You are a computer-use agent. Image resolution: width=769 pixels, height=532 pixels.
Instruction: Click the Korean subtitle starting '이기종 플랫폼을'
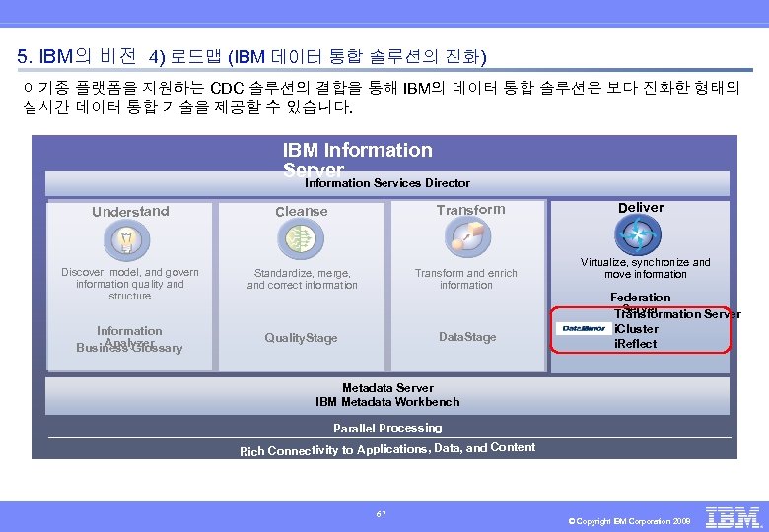tap(382, 98)
